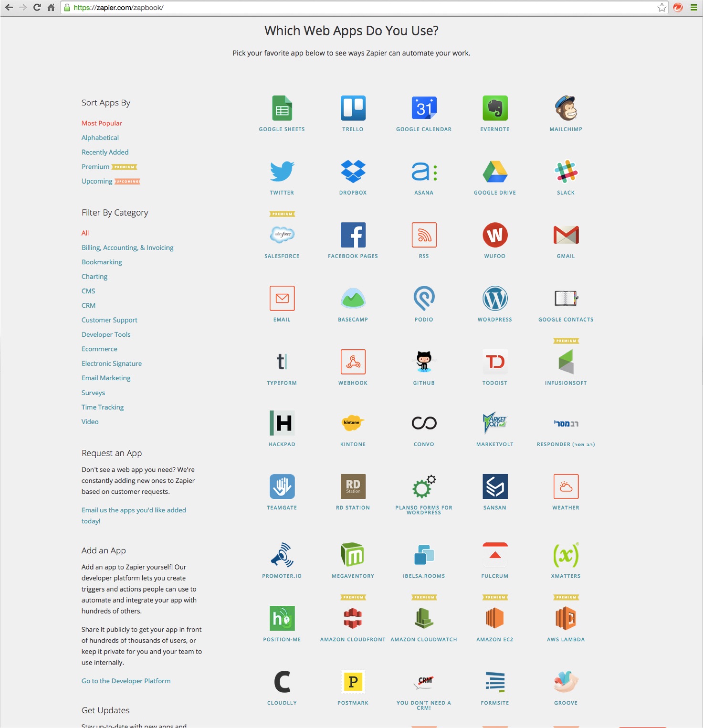Open the Google Calendar icon
The image size is (703, 728).
(x=424, y=108)
